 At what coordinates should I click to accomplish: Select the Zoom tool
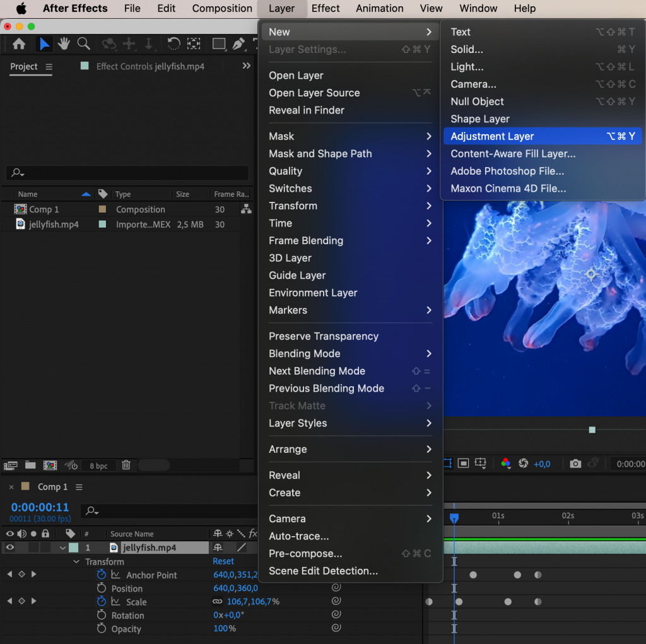(83, 44)
